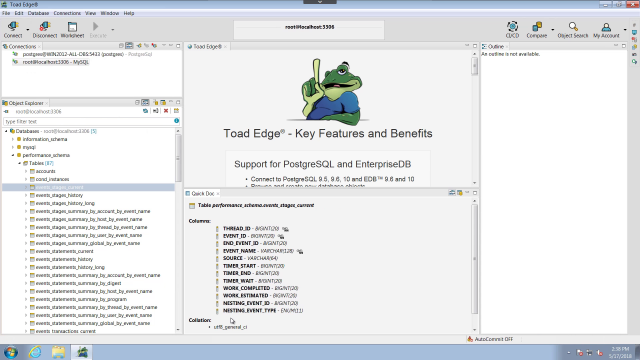Expand the information_schema database
Screen dimensions: 640x360
point(13,139)
